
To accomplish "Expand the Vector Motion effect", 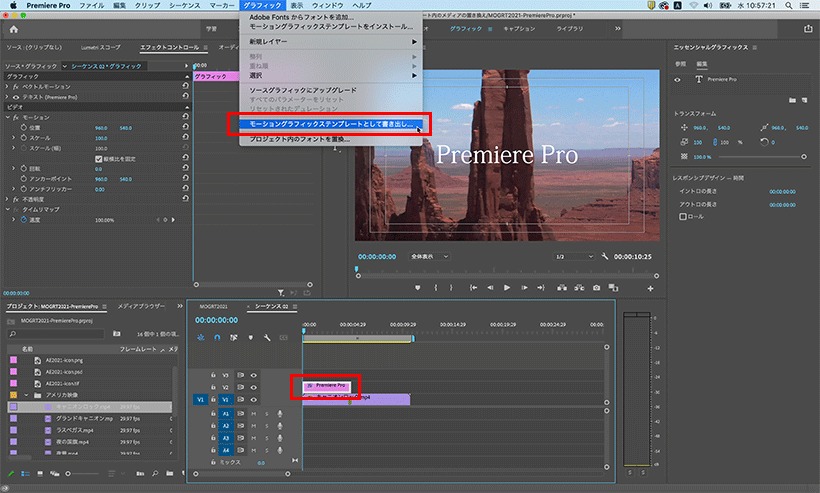I will (x=7, y=86).
